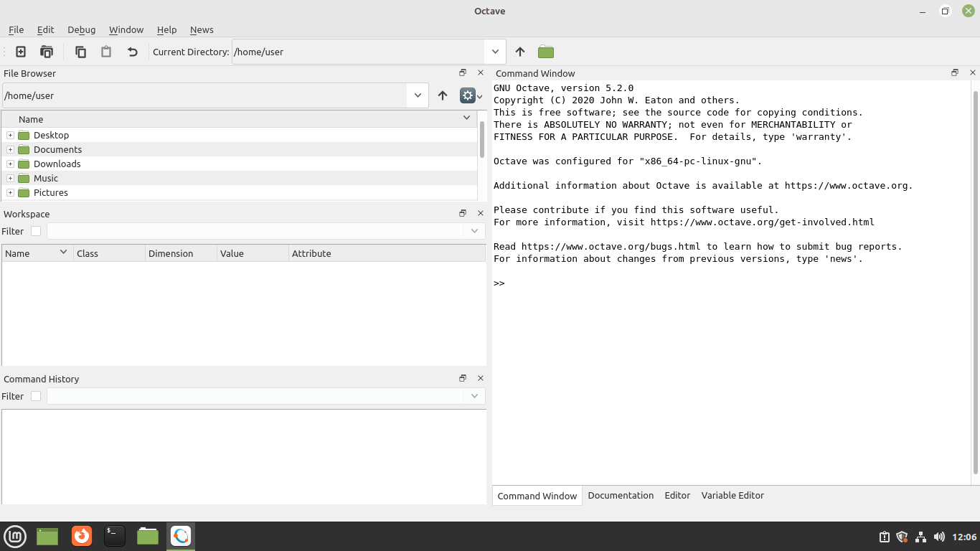This screenshot has width=980, height=551.
Task: Sort Workspace by Class column
Action: [109, 253]
